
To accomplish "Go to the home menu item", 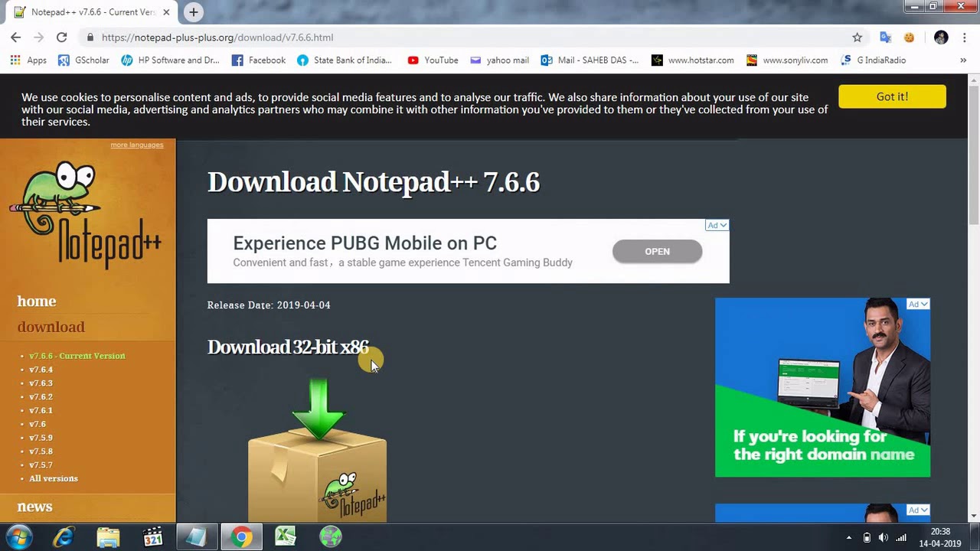I will pos(37,302).
